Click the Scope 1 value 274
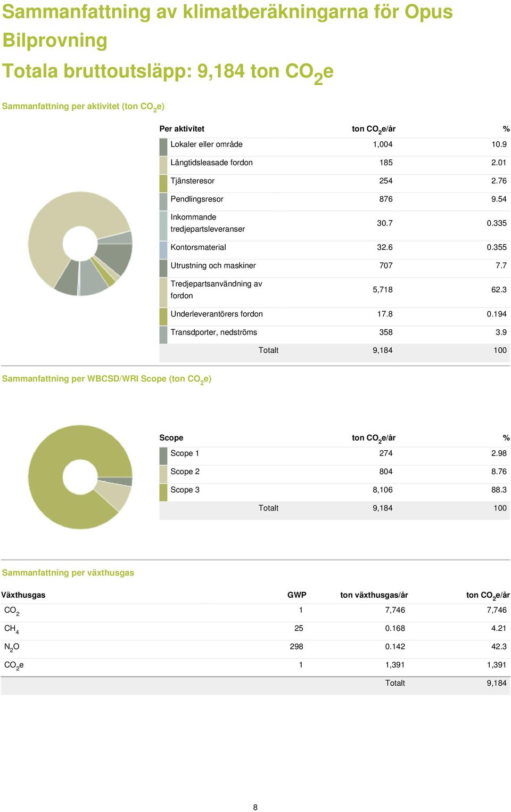This screenshot has height=812, width=511. 386,453
